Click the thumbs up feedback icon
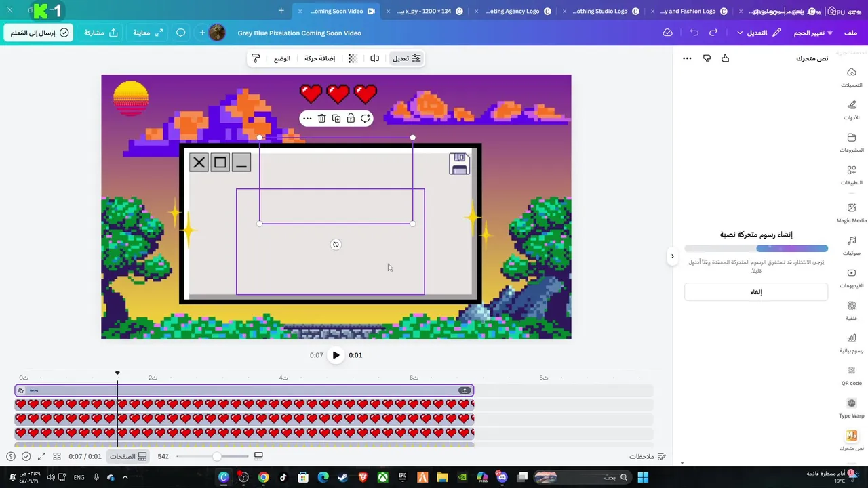This screenshot has height=488, width=868. [726, 58]
